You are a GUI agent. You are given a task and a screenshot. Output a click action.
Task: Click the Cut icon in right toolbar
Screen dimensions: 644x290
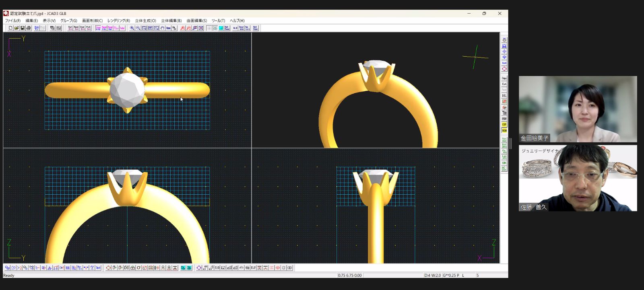click(504, 84)
